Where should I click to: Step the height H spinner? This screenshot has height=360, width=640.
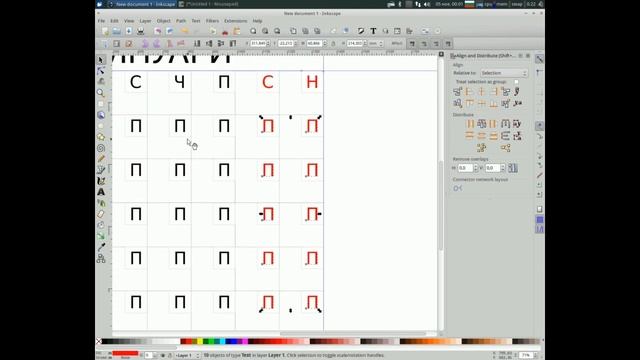click(x=365, y=43)
